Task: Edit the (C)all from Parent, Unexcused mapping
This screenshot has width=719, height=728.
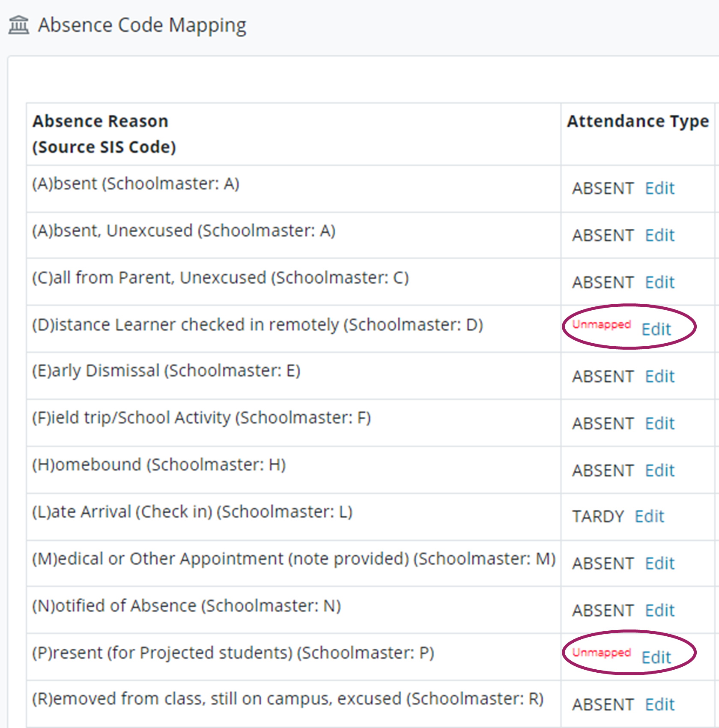Action: click(659, 282)
